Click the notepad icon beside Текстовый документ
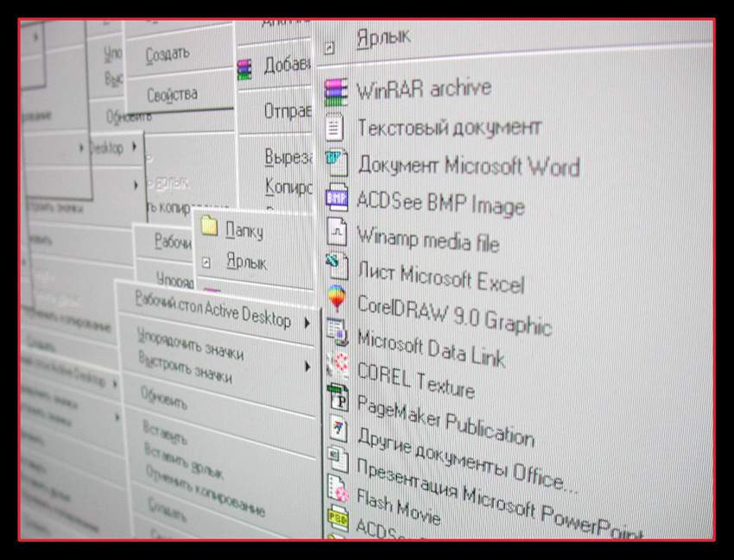The image size is (734, 560). [x=335, y=127]
